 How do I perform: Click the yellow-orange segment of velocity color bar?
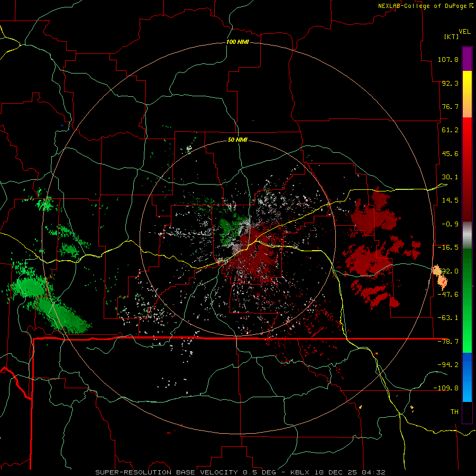(467, 94)
